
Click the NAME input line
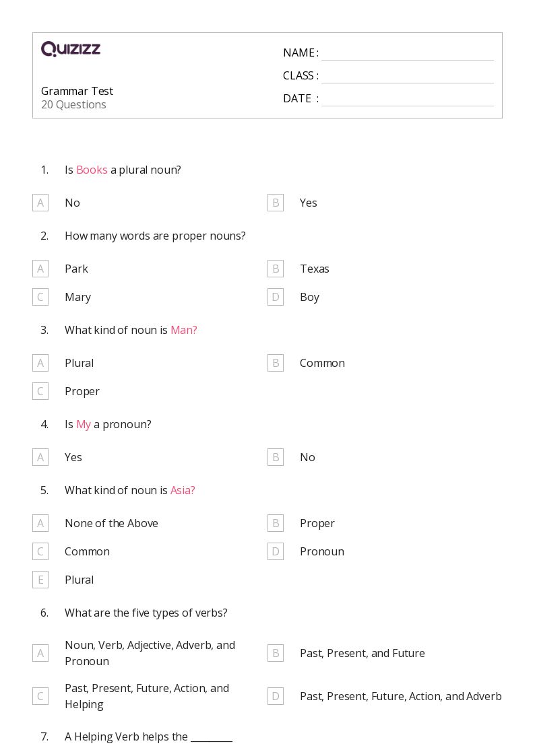[x=407, y=53]
